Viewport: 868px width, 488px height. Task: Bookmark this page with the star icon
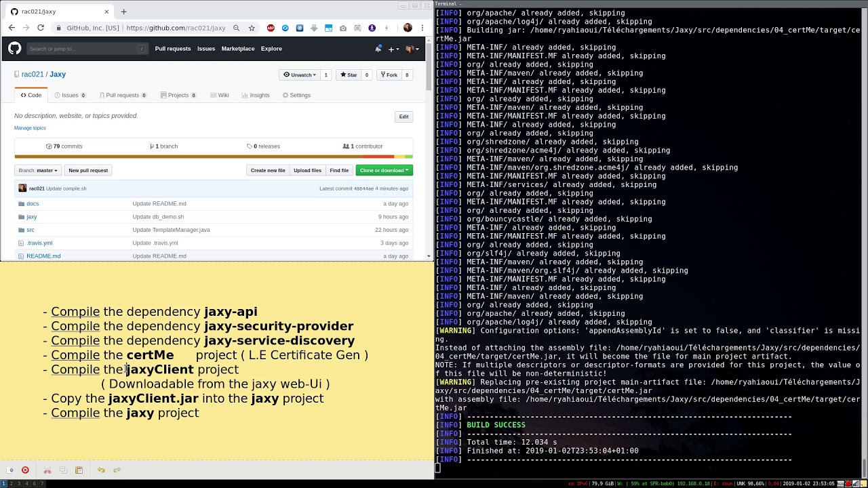(x=252, y=28)
